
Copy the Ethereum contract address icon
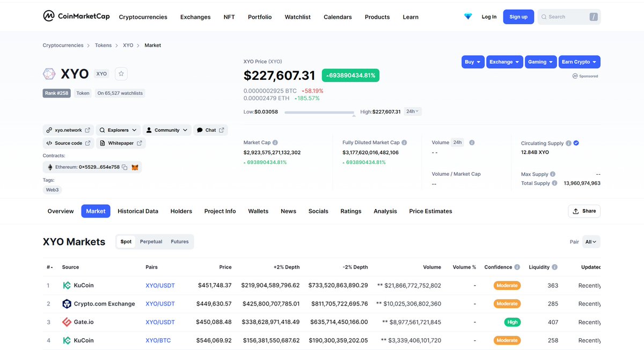pyautogui.click(x=125, y=167)
